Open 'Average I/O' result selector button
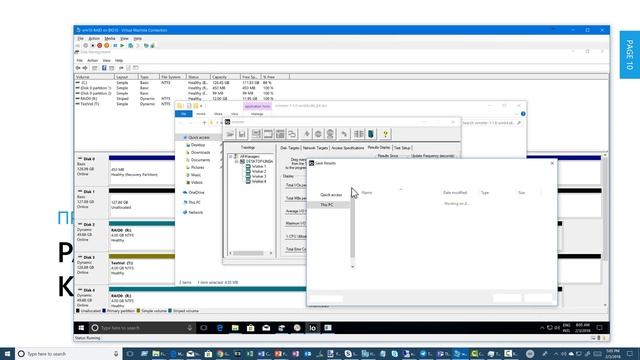The height and width of the screenshot is (360, 640). 296,211
